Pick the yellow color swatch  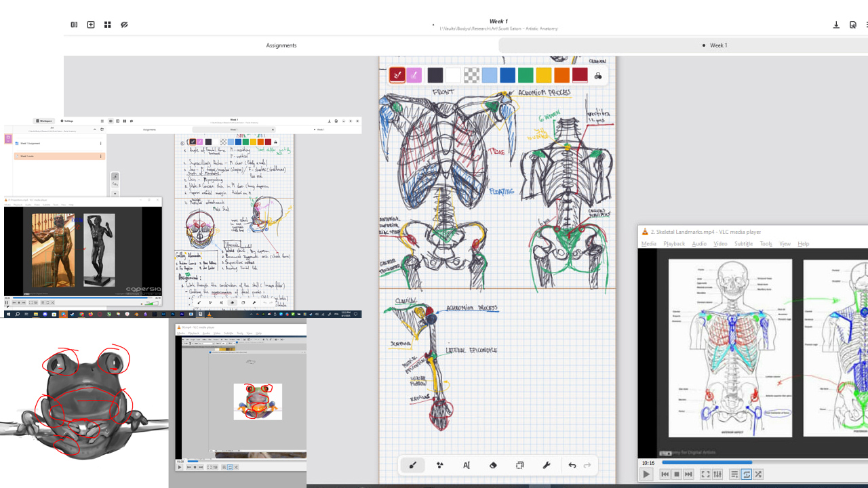pos(544,75)
